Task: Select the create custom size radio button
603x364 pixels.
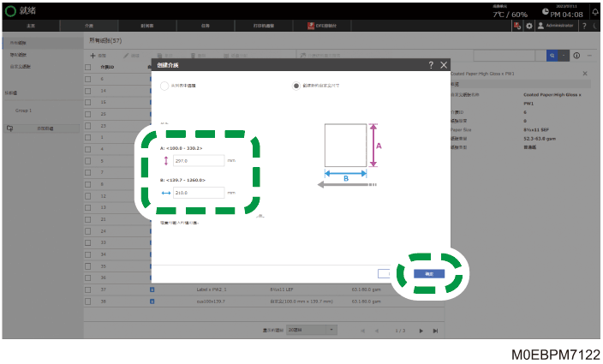Action: click(296, 86)
